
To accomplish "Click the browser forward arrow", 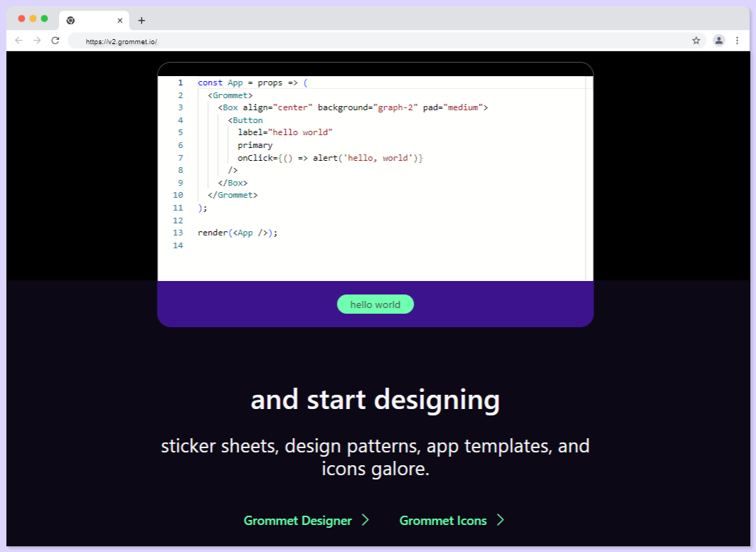I will click(37, 41).
